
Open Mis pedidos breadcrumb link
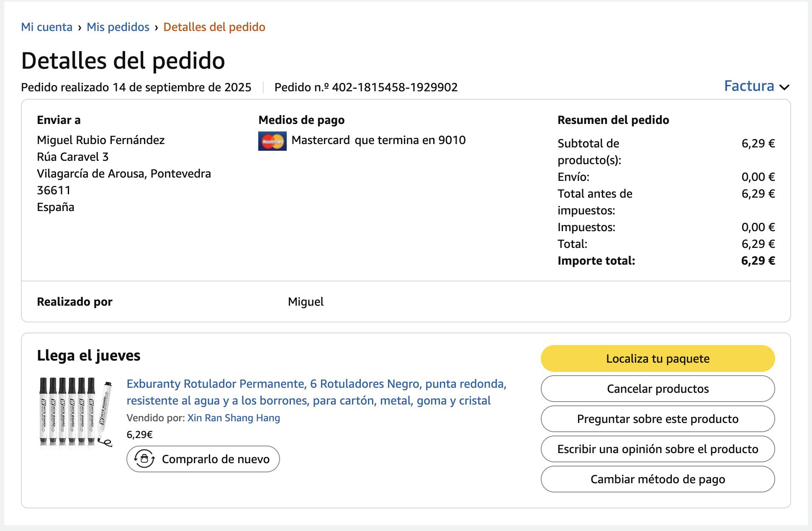[118, 27]
